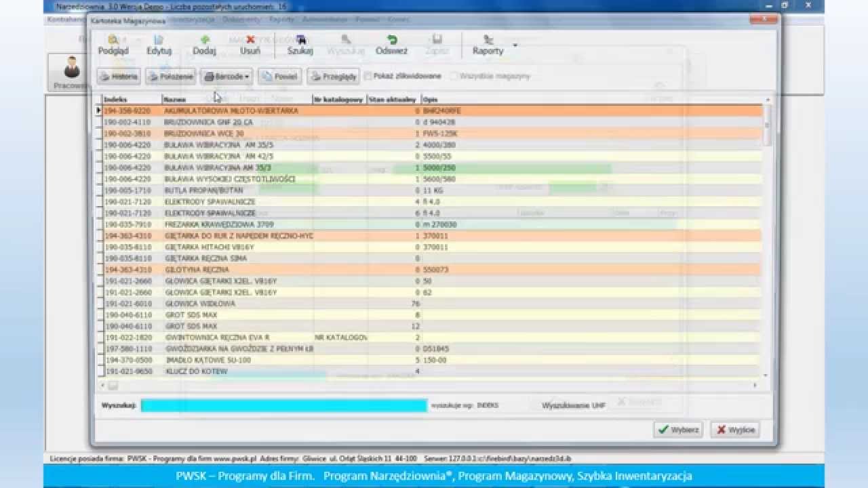This screenshot has height=488, width=868.
Task: Click the red Usuń delete icon
Action: [x=250, y=40]
